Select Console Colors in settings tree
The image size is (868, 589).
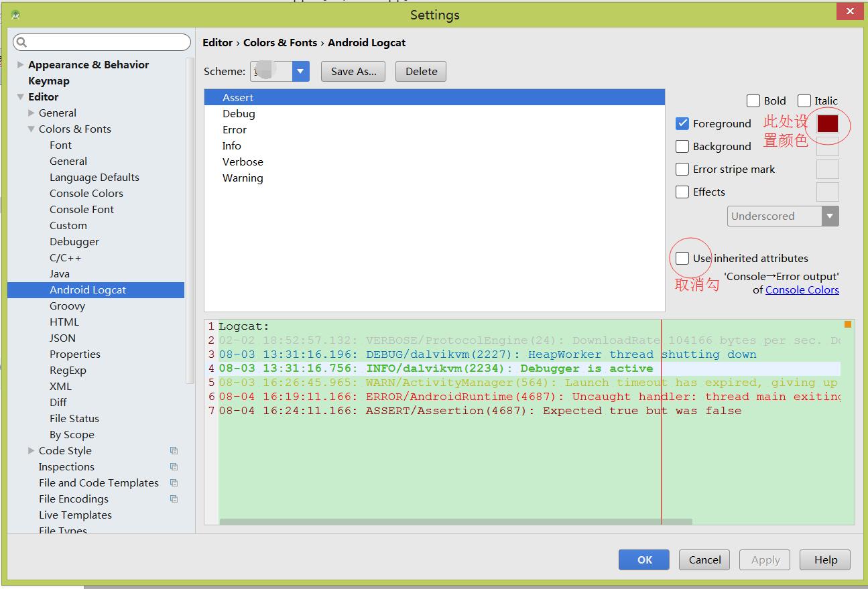click(86, 194)
